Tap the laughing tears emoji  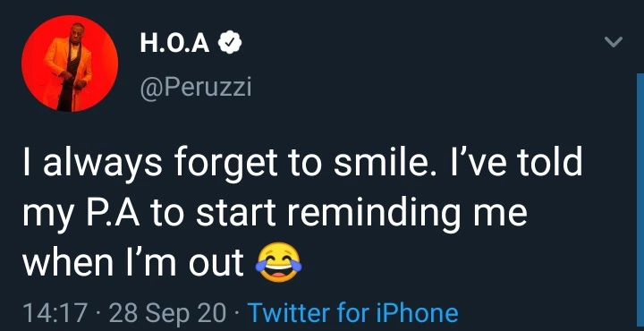279,263
